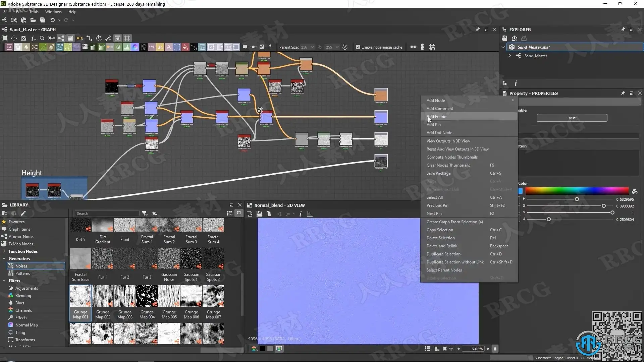Collapse the Generators library category
The width and height of the screenshot is (644, 362).
pyautogui.click(x=4, y=258)
